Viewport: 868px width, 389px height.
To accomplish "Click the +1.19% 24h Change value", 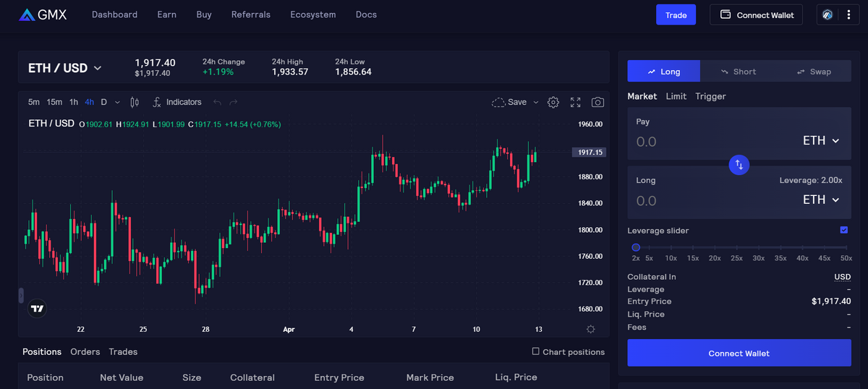I will pos(218,72).
